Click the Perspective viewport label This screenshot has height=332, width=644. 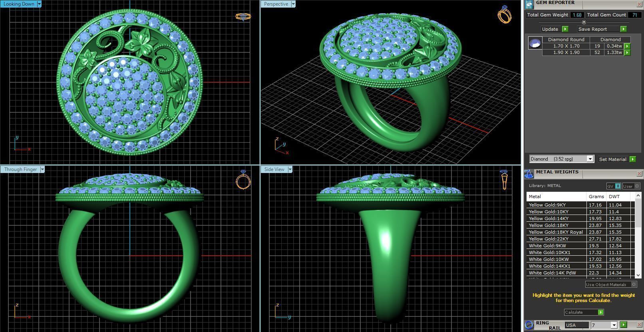point(276,4)
